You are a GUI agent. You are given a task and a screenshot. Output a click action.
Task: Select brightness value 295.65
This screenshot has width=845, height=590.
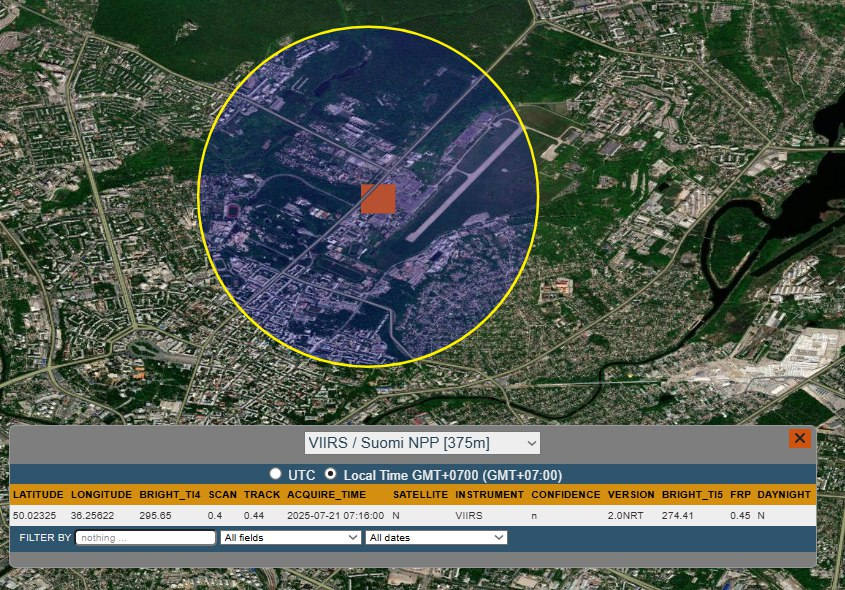pyautogui.click(x=155, y=516)
